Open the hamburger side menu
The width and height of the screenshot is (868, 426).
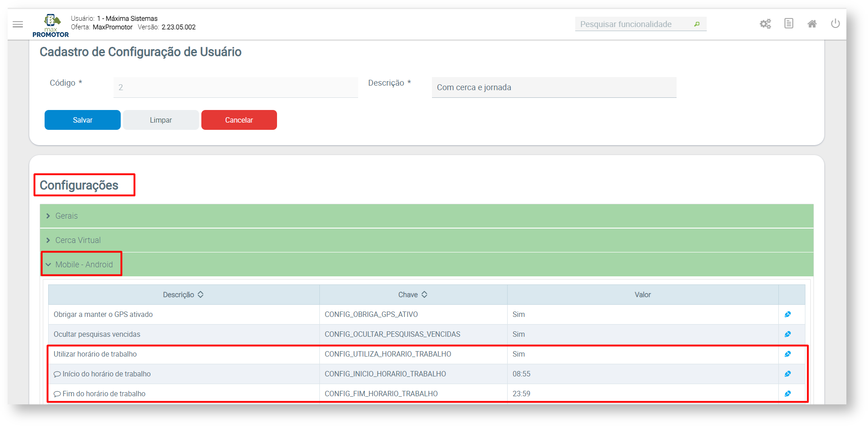click(x=18, y=24)
